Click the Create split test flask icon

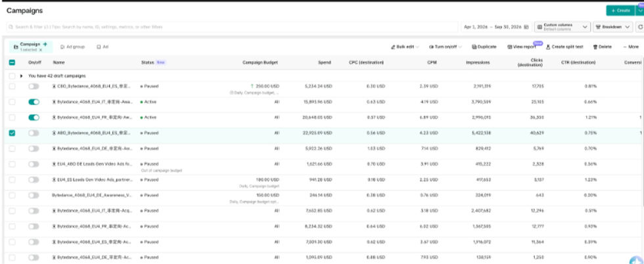point(548,47)
